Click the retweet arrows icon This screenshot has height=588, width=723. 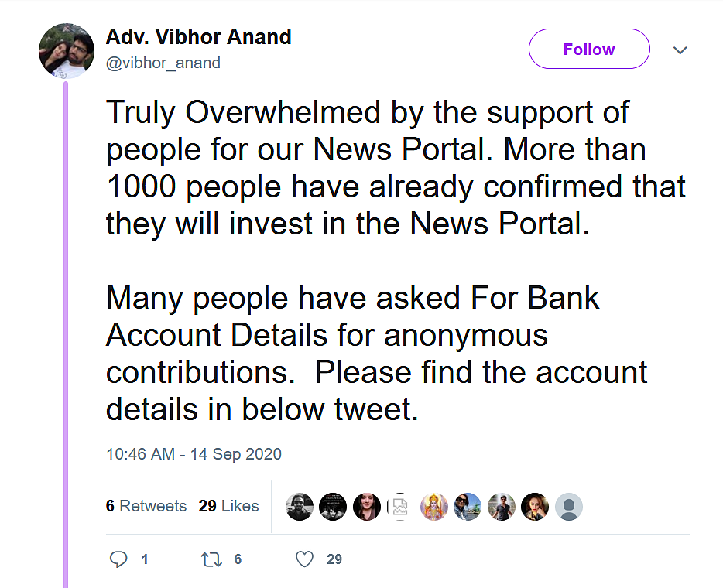pyautogui.click(x=211, y=559)
